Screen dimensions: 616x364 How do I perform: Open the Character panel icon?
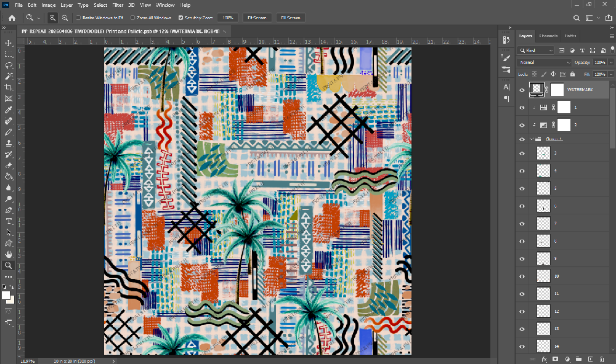pos(506,87)
